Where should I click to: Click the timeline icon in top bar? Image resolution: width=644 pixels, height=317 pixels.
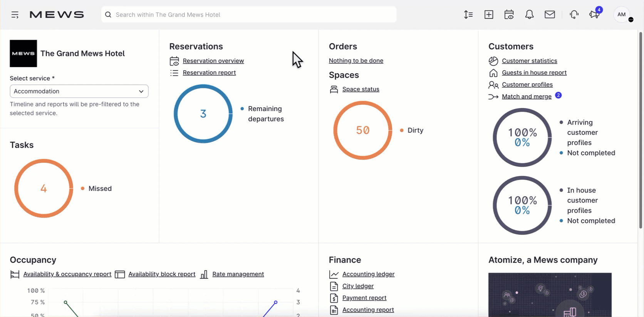pyautogui.click(x=468, y=15)
